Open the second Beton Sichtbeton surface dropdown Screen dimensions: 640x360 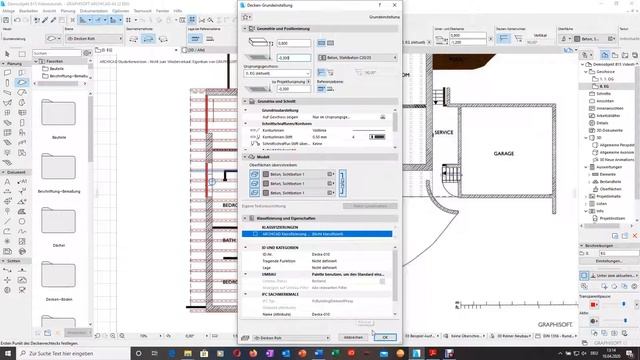[x=331, y=184]
